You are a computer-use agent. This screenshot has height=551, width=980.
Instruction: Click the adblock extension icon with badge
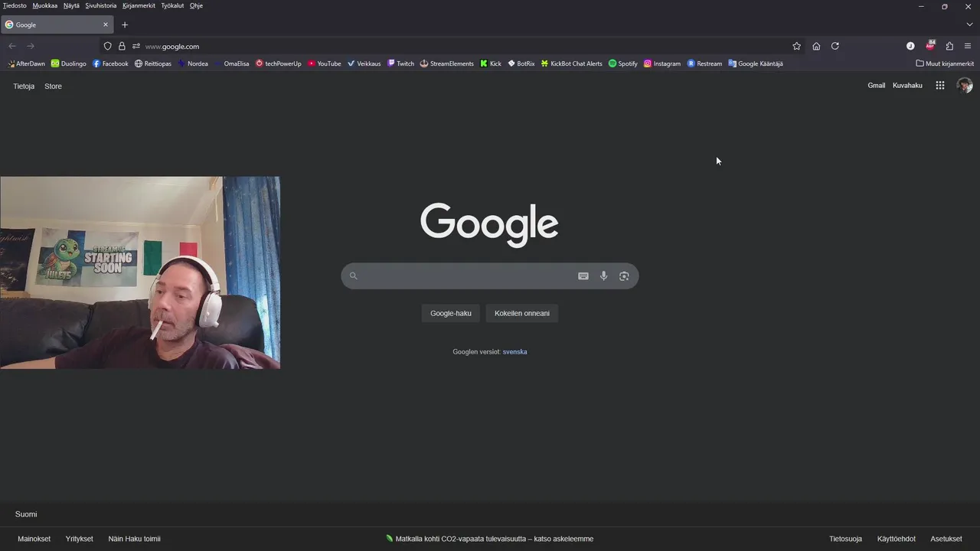click(x=930, y=46)
